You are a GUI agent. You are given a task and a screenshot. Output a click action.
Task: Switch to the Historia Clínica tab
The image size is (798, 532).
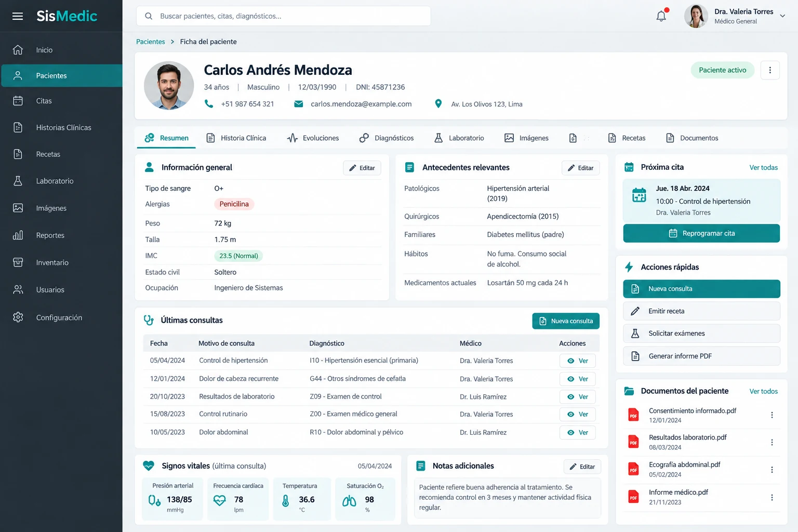(236, 138)
